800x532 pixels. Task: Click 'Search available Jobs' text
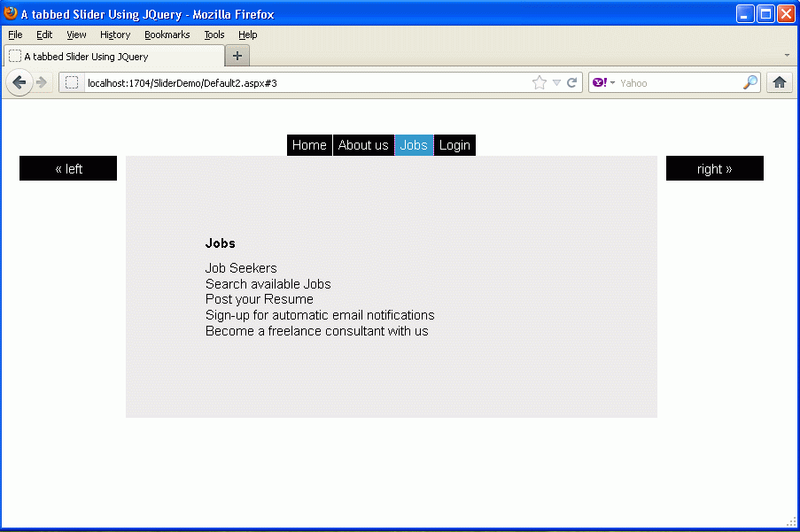pyautogui.click(x=268, y=284)
